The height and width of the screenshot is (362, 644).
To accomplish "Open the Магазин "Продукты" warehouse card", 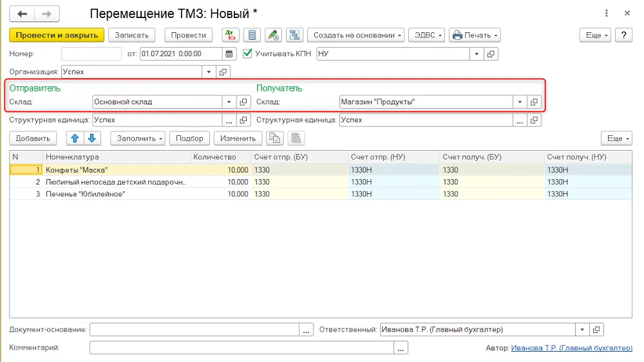I will coord(534,102).
